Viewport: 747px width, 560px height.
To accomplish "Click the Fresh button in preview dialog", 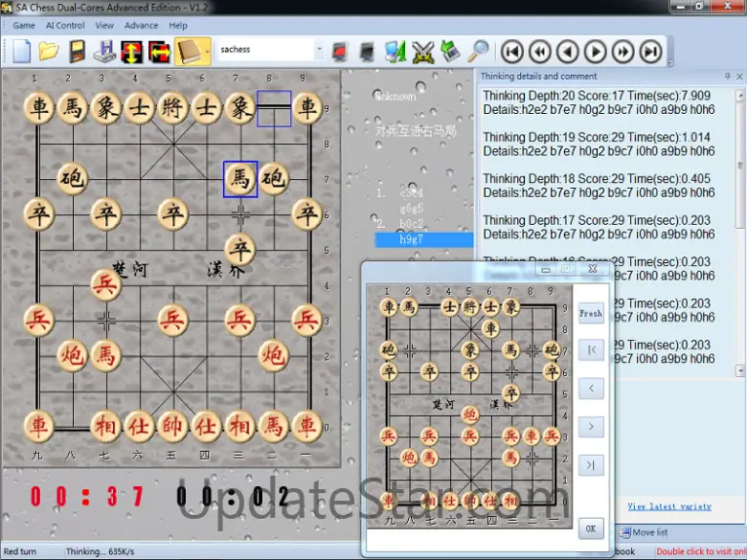I will (x=591, y=313).
